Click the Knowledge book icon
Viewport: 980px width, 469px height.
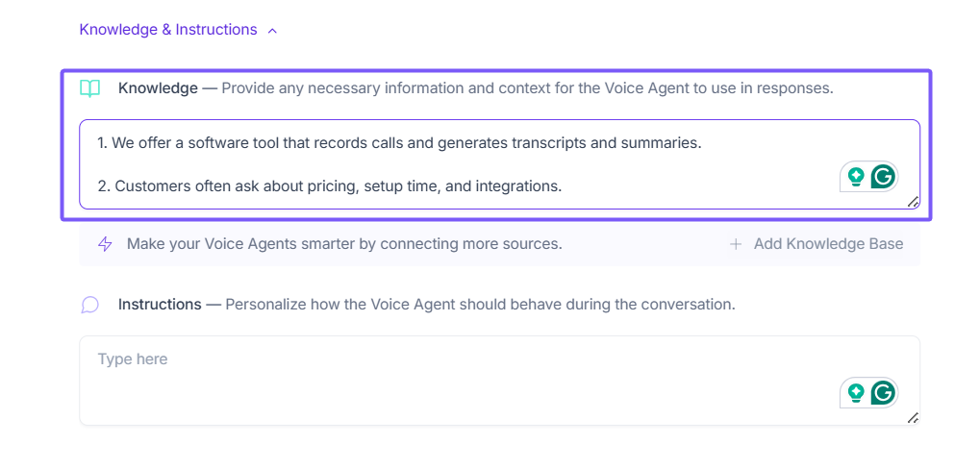pos(89,88)
